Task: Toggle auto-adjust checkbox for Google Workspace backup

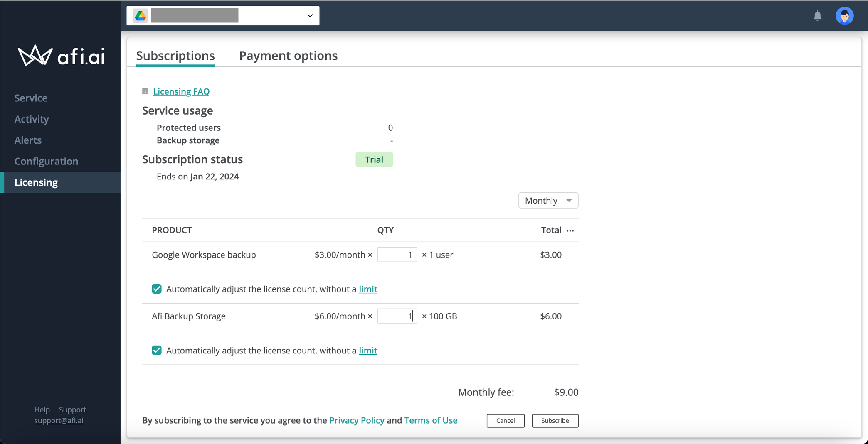Action: (x=157, y=289)
